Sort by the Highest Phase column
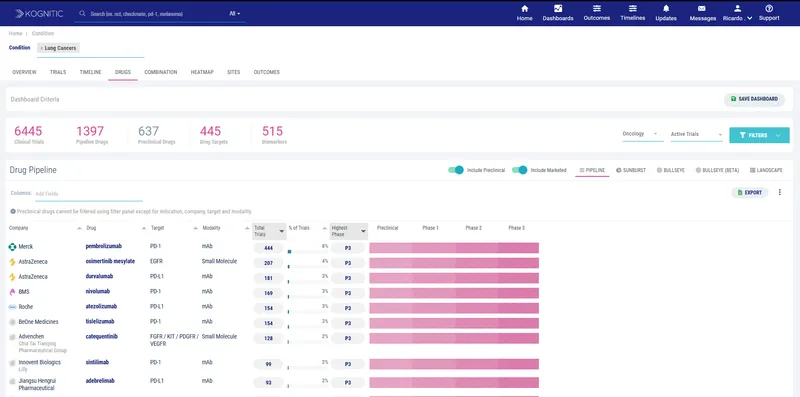 348,231
